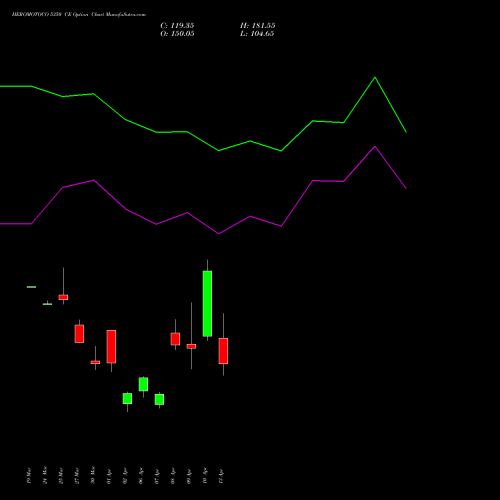Image resolution: width=500 pixels, height=500 pixels.
Task: Click the peak of the purple line
Action: tap(375, 146)
